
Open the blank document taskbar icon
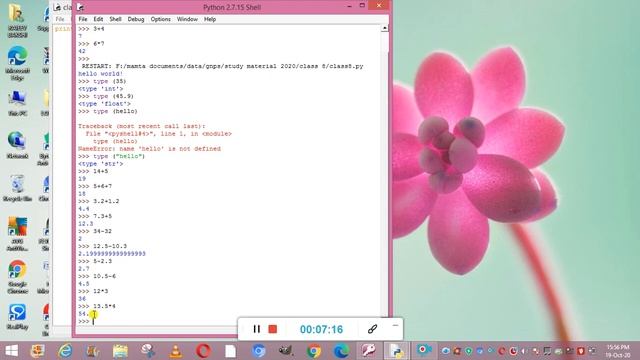pyautogui.click(x=230, y=351)
